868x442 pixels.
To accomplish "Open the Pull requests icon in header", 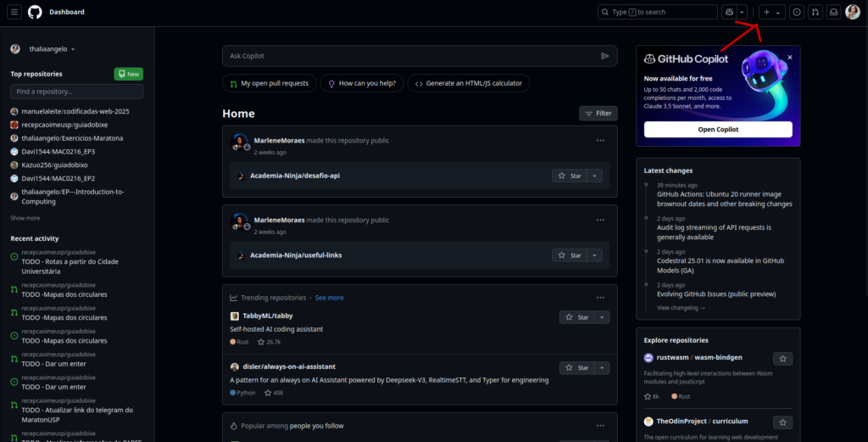I will [815, 12].
